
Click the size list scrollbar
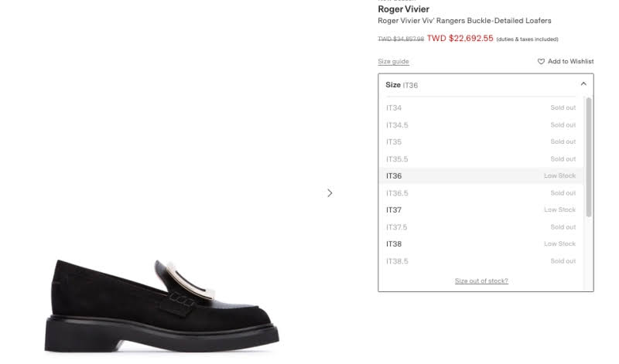coord(589,155)
